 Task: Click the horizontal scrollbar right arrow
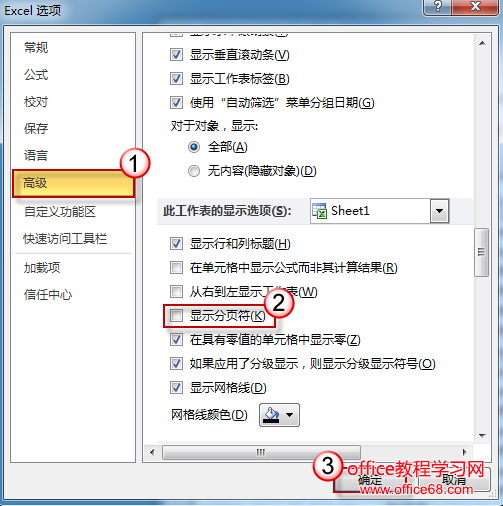465,452
